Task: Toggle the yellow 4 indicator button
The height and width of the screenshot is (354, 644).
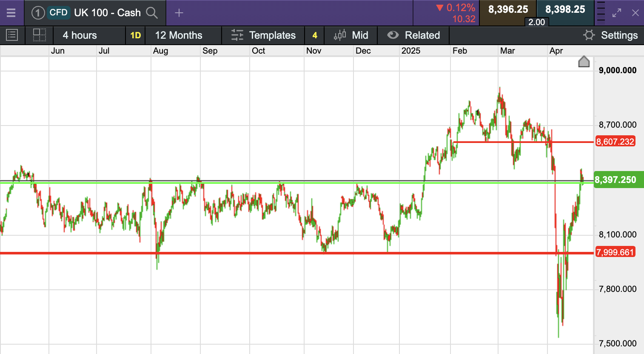Action: (x=315, y=35)
